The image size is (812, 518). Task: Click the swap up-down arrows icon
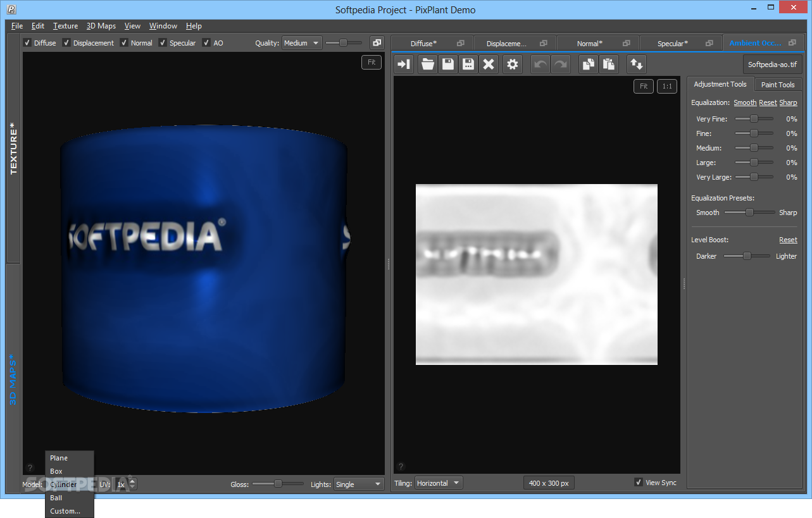point(637,64)
